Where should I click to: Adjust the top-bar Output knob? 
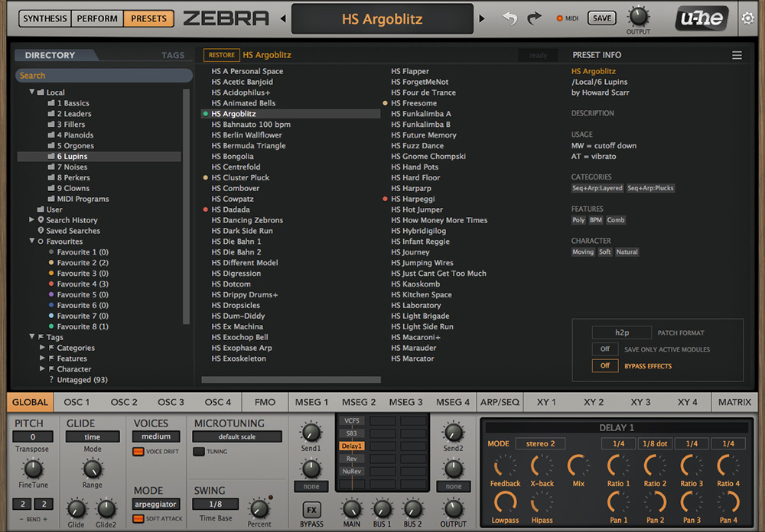[x=638, y=16]
